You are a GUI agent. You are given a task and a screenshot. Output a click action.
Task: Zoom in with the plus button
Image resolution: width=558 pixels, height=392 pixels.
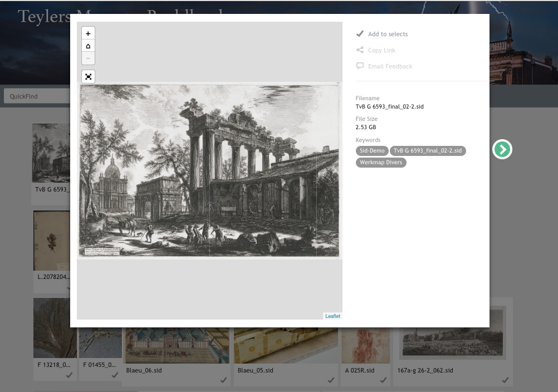(88, 33)
